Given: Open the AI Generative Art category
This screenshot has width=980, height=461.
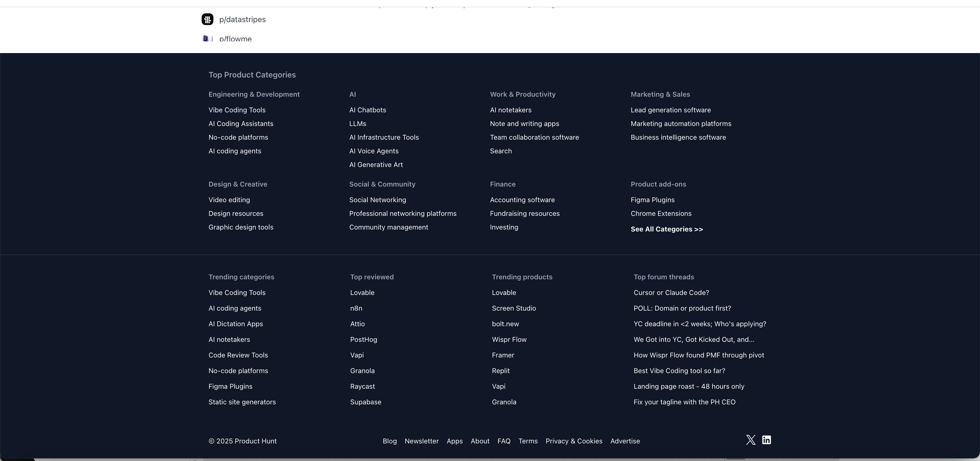Looking at the screenshot, I should tap(376, 164).
